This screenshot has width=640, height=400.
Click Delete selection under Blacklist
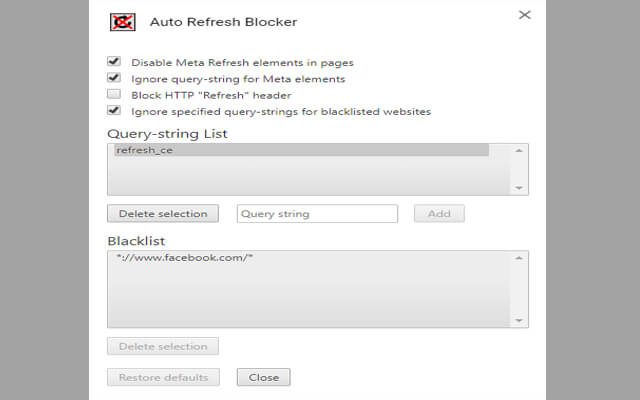[x=162, y=346]
